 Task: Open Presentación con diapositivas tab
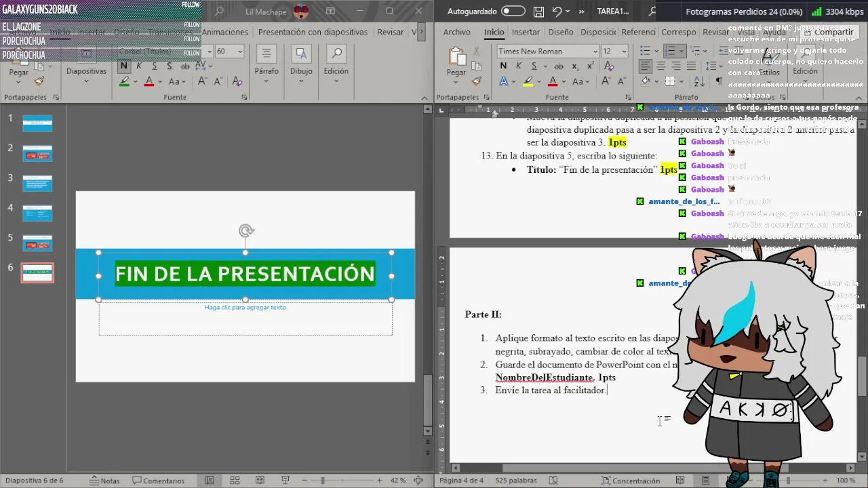pos(313,32)
